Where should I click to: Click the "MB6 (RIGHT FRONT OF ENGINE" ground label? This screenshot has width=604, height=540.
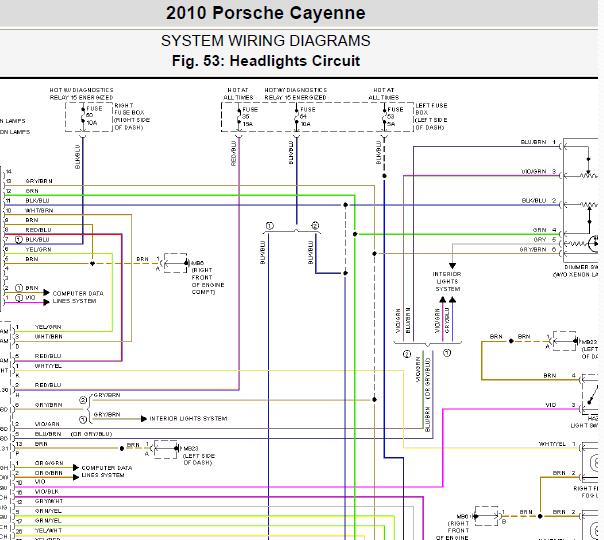tap(453, 527)
